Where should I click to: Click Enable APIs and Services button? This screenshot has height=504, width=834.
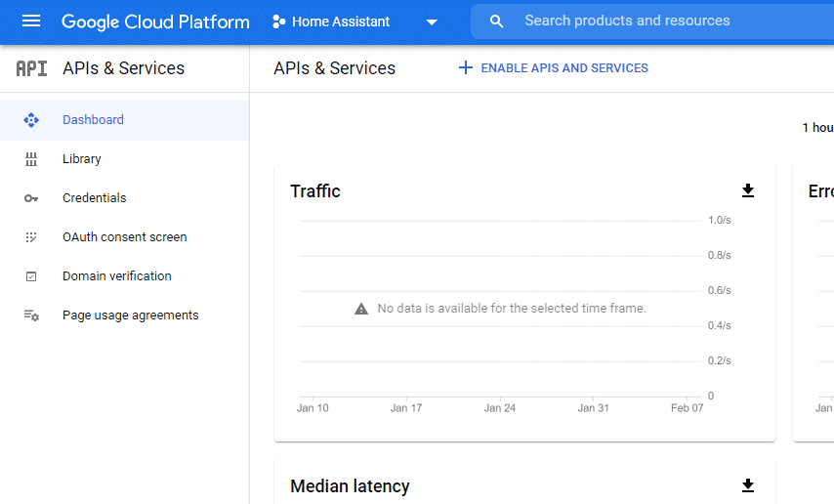pos(554,68)
